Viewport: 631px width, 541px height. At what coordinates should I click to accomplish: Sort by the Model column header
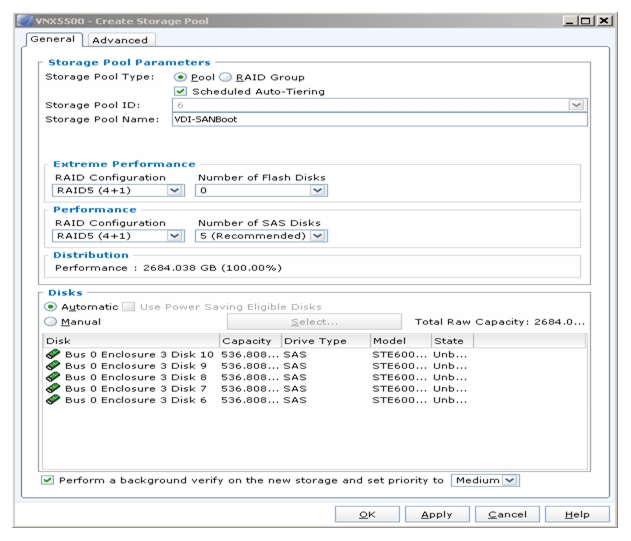[401, 341]
